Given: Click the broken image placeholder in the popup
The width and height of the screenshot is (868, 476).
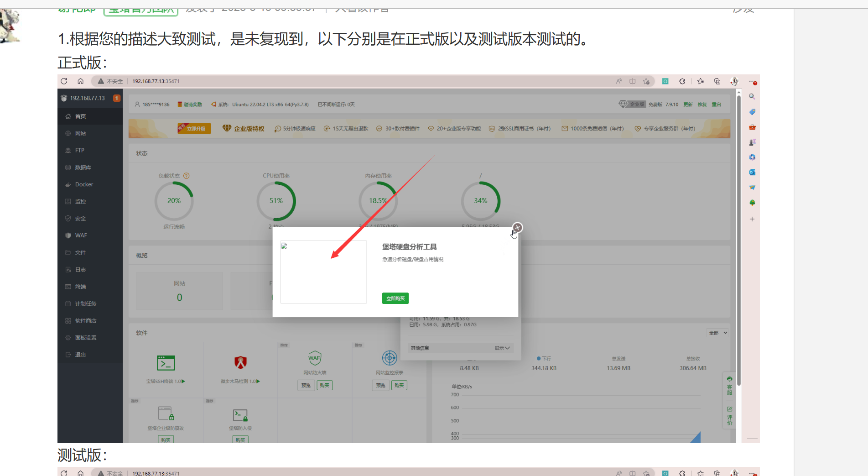Looking at the screenshot, I should pos(323,272).
